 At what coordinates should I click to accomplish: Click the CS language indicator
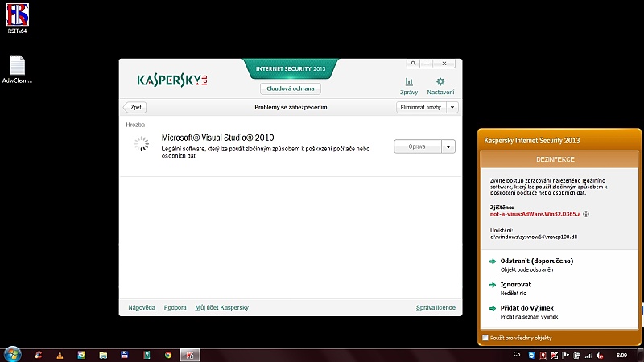tap(517, 354)
